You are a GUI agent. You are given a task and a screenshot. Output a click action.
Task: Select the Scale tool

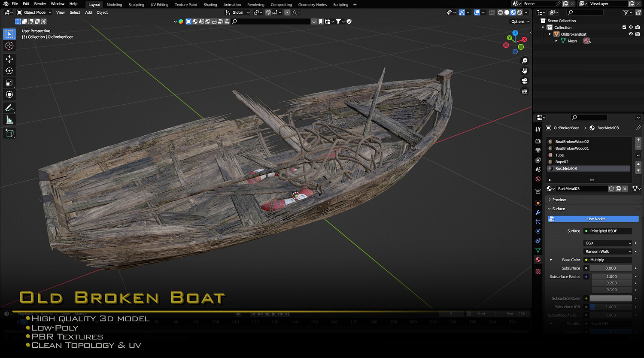(9, 83)
